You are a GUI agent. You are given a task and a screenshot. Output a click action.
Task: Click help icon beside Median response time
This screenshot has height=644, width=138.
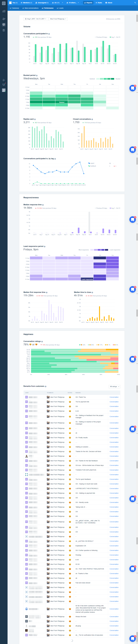43,205
